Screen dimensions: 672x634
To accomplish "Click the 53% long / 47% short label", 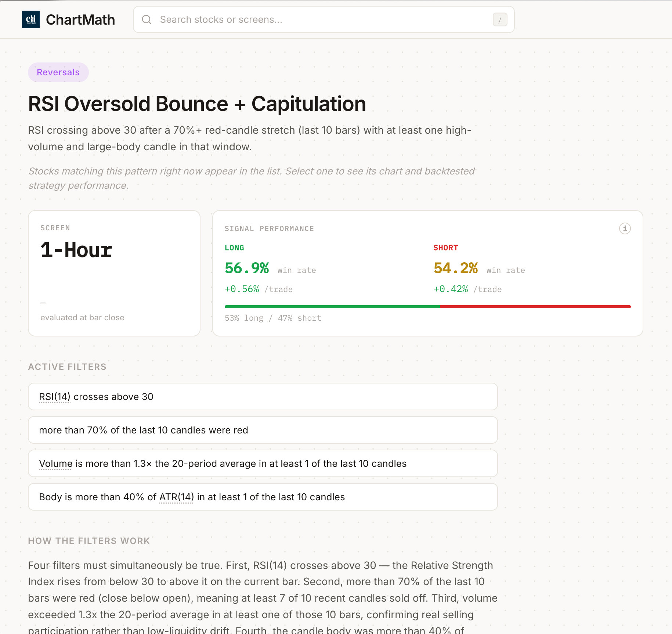I will pos(273,318).
